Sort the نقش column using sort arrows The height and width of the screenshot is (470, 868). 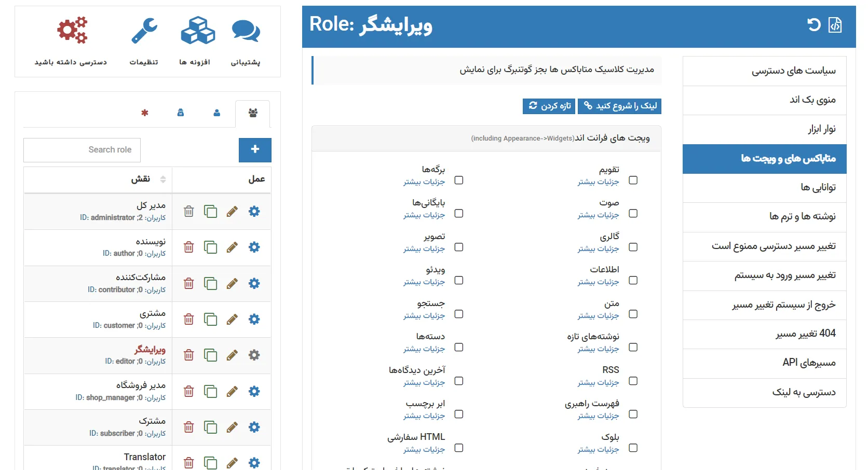(x=163, y=179)
